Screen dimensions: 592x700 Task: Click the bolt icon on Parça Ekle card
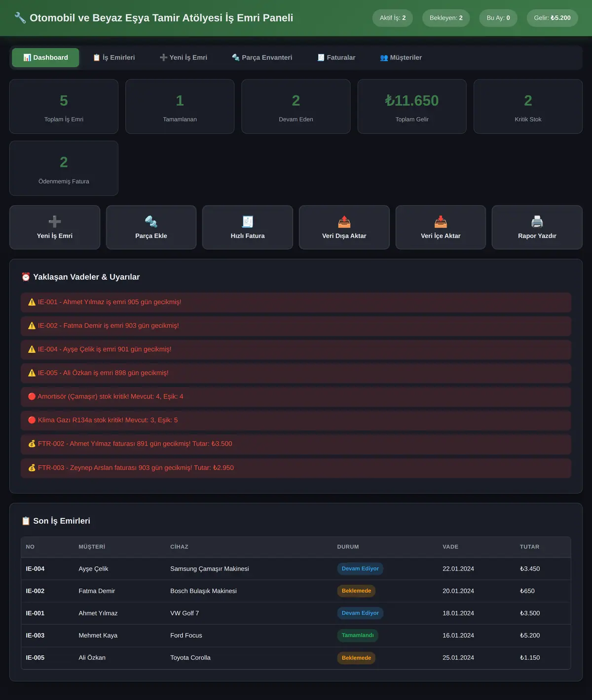pyautogui.click(x=151, y=221)
